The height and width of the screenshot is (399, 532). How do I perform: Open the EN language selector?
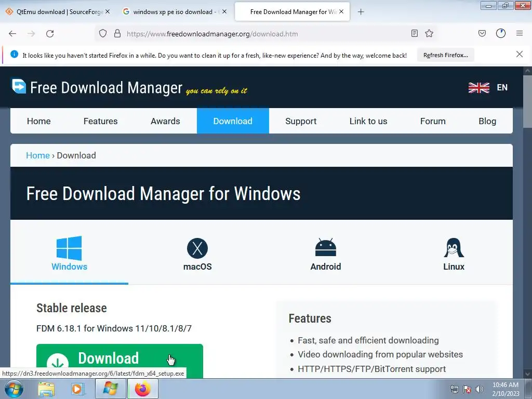point(502,87)
